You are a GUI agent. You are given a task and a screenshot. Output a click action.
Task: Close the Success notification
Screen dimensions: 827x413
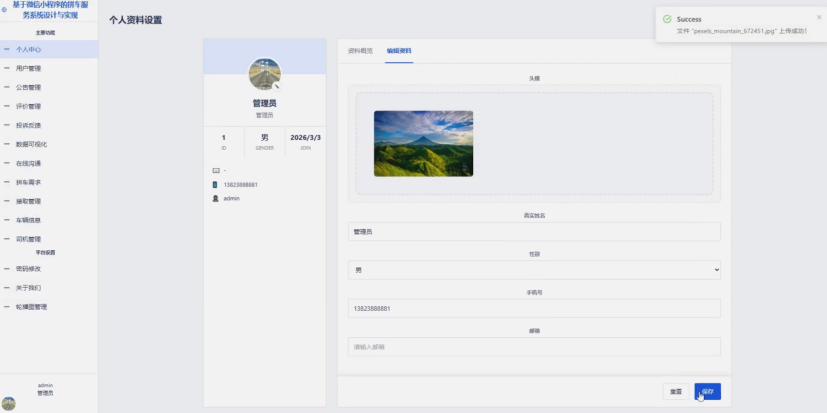pyautogui.click(x=819, y=17)
